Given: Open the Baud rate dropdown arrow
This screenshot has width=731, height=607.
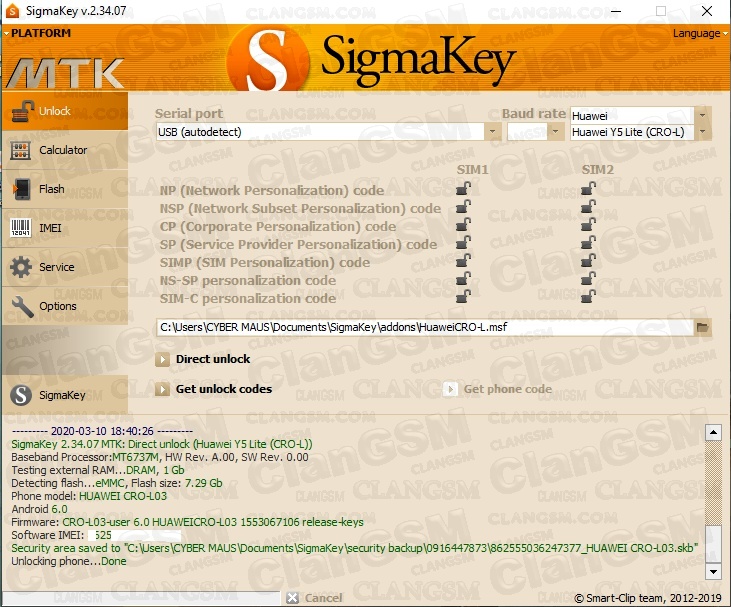Looking at the screenshot, I should pyautogui.click(x=555, y=132).
